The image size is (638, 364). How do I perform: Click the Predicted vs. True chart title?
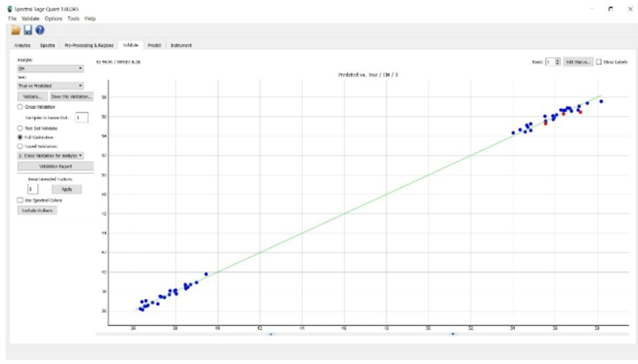click(368, 75)
